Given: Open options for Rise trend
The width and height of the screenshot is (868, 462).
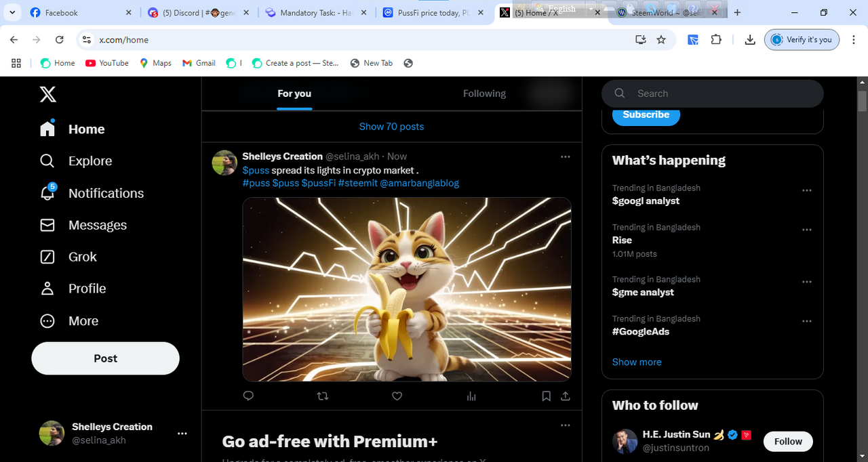Looking at the screenshot, I should point(806,230).
